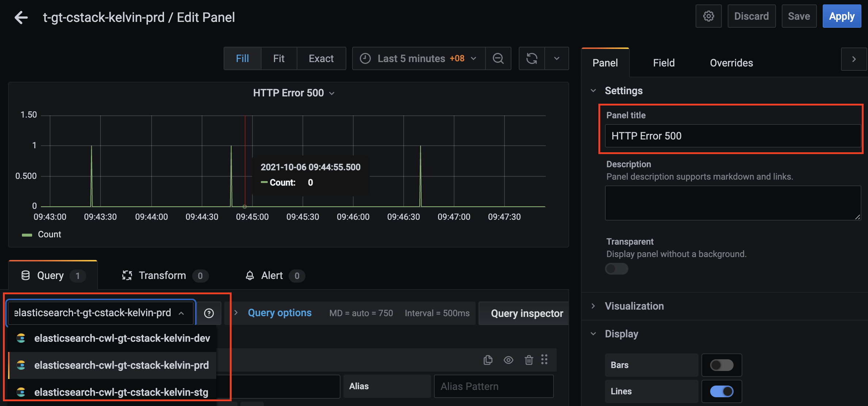Click the Save button
Viewport: 868px width, 406px height.
coord(799,16)
